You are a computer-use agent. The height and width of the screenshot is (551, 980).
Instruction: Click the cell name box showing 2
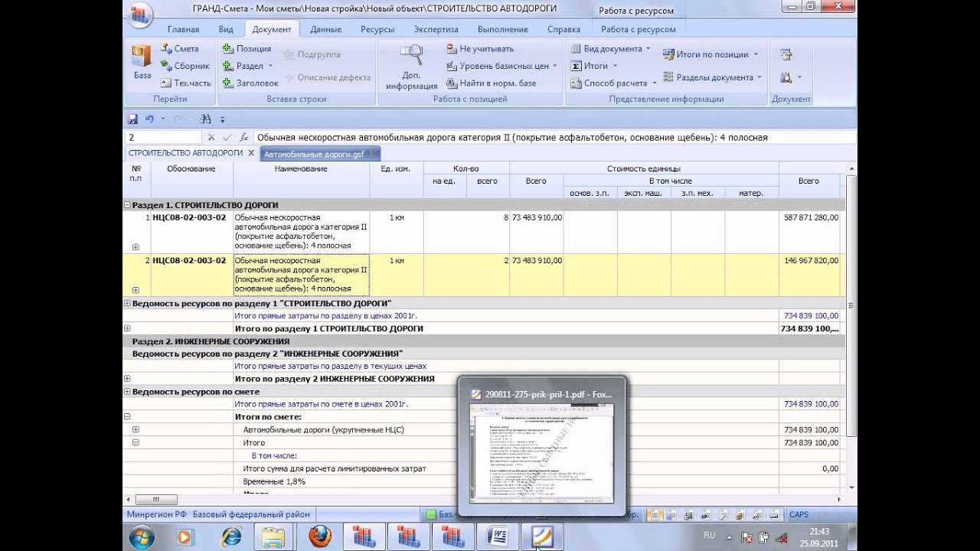(162, 138)
